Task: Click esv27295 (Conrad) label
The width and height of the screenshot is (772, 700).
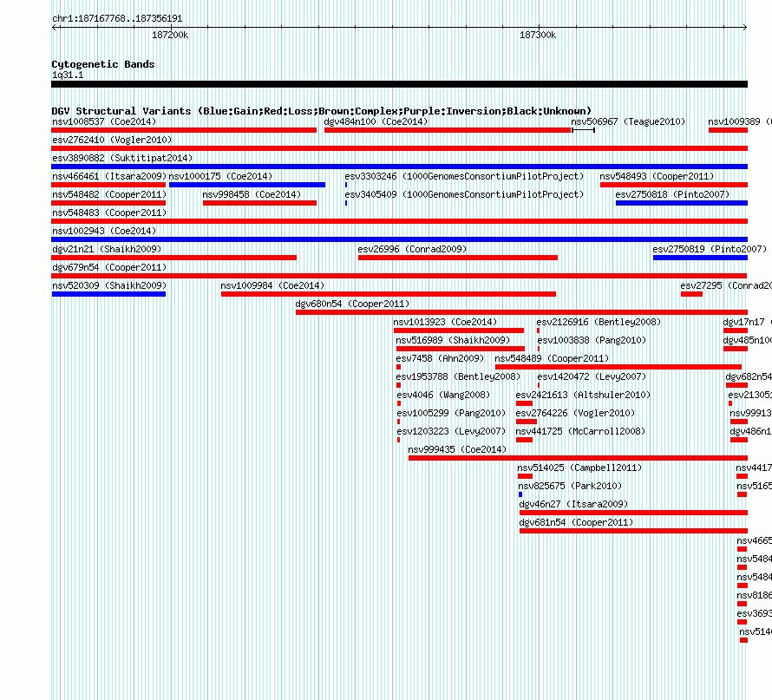Action: pyautogui.click(x=726, y=285)
